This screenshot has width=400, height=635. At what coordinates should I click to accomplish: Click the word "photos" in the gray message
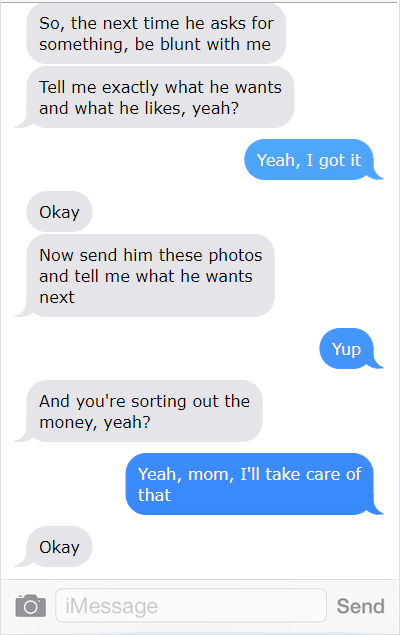click(235, 256)
